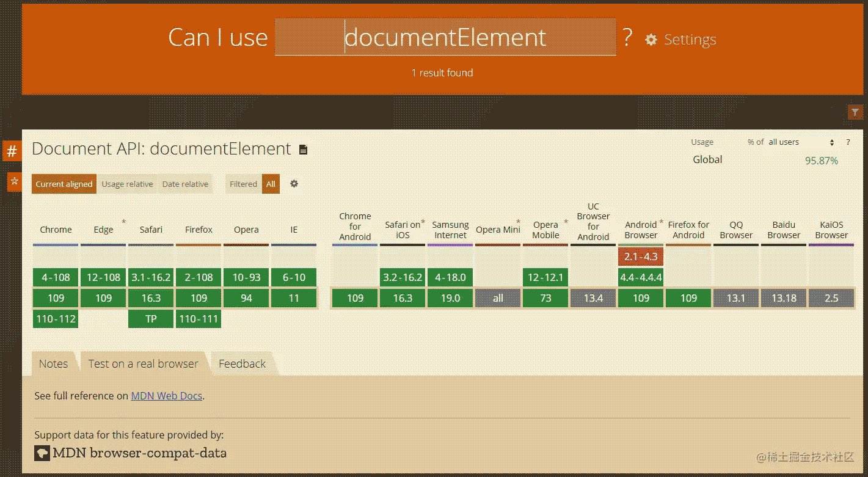Open the all users usage dropdown
Screen dimensions: 868x477
[800, 142]
